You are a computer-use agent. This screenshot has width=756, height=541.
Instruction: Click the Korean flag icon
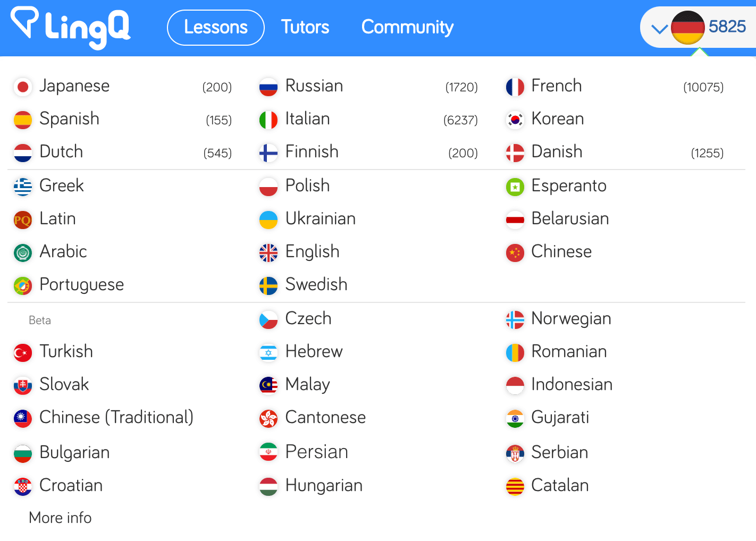pyautogui.click(x=515, y=120)
